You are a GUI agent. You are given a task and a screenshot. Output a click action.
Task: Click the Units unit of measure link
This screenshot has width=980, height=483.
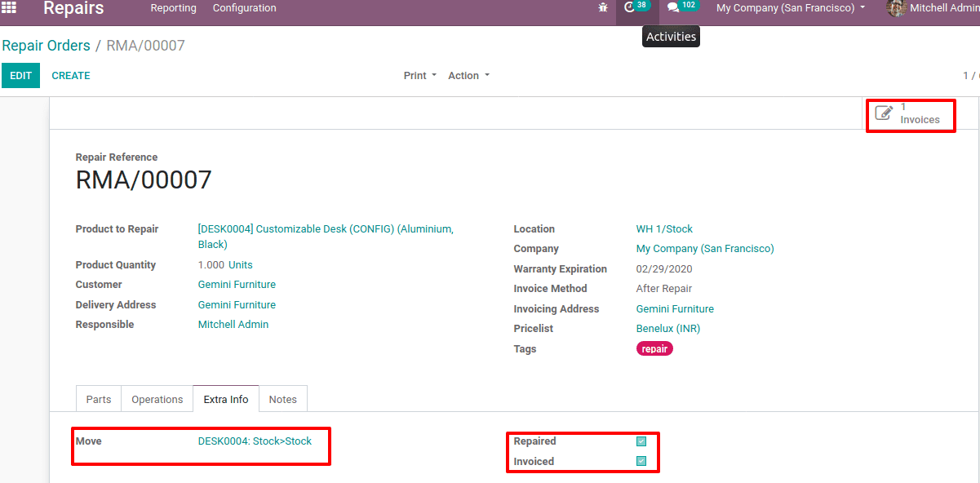(241, 265)
